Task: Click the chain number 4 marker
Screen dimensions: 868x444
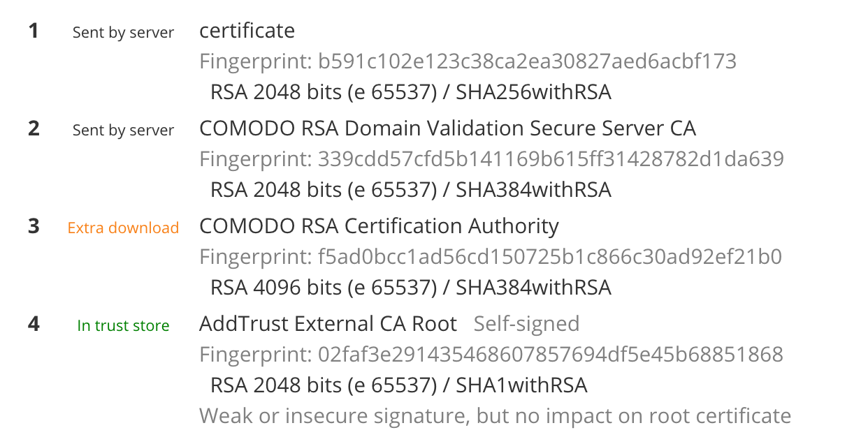Action: tap(34, 325)
